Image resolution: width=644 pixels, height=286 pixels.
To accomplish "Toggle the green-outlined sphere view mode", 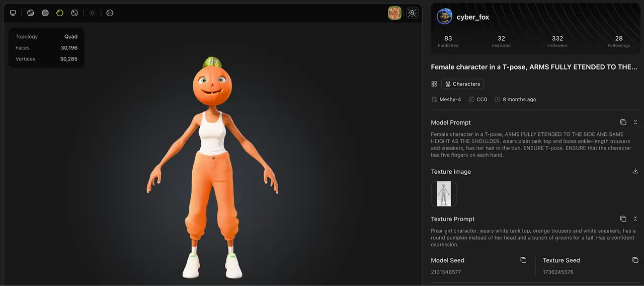I will pyautogui.click(x=60, y=13).
